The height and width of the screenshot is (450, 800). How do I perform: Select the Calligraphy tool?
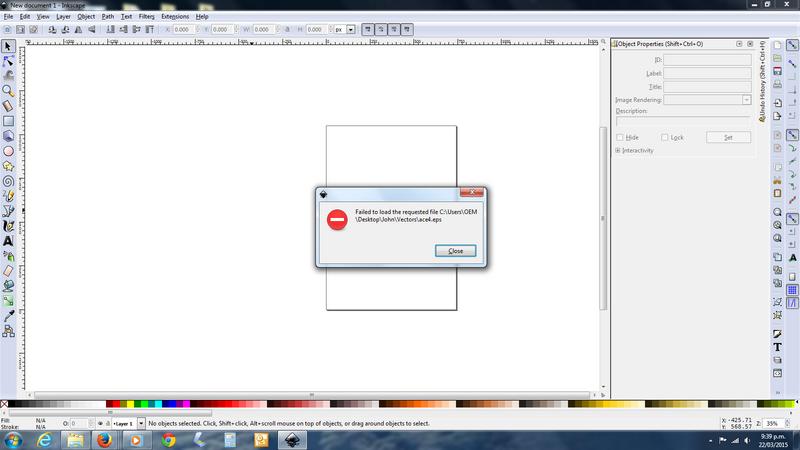tap(8, 226)
